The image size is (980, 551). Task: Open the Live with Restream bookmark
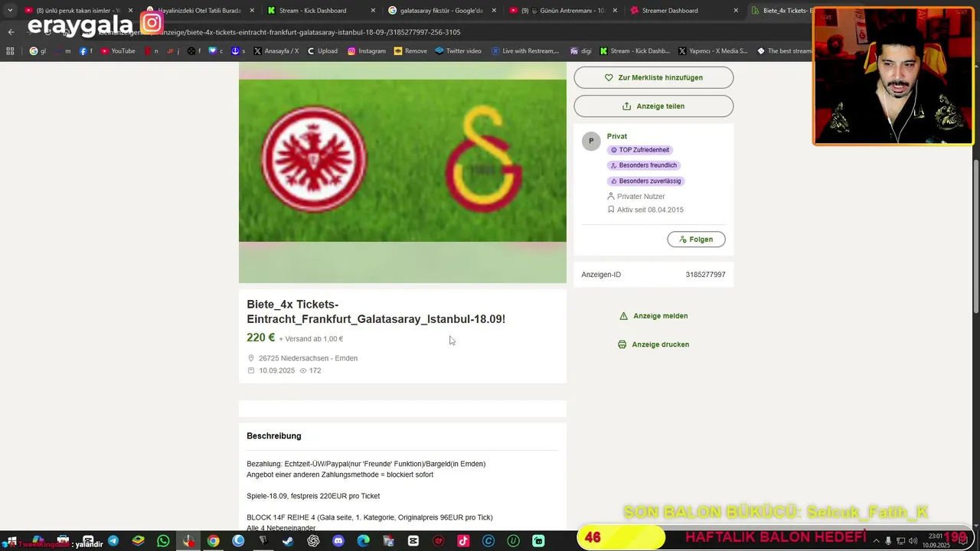click(x=525, y=51)
